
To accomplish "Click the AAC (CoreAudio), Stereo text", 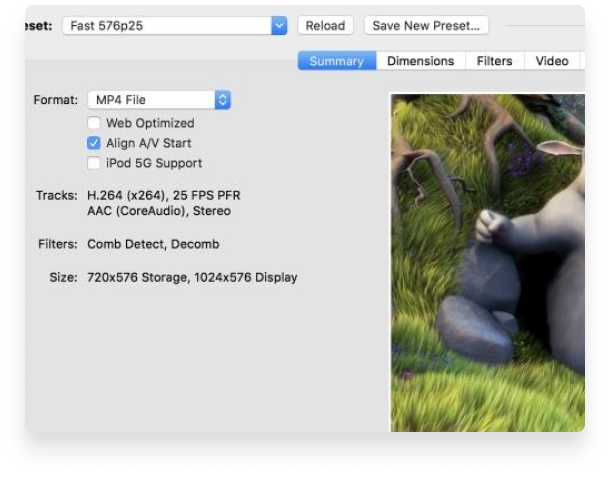I will click(158, 211).
